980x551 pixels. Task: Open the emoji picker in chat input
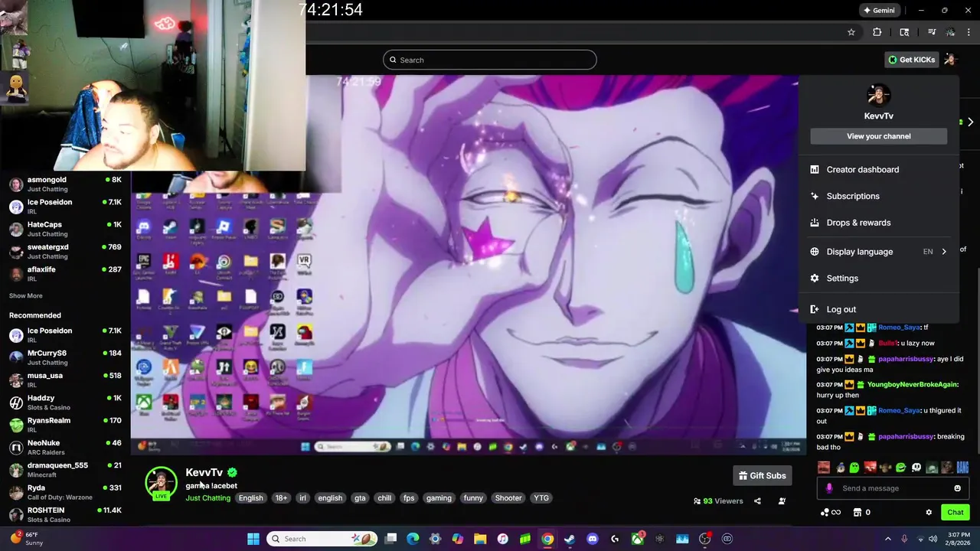click(x=957, y=488)
